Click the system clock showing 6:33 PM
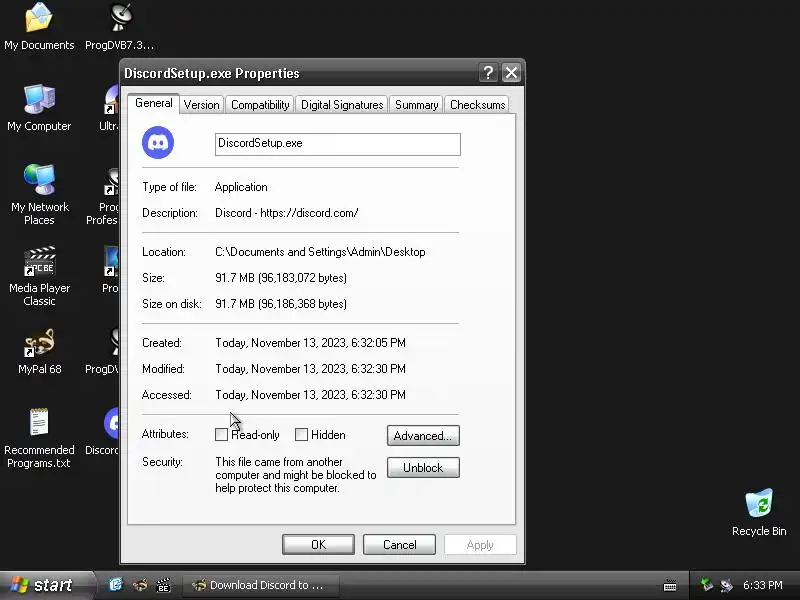The width and height of the screenshot is (800, 600). 763,585
